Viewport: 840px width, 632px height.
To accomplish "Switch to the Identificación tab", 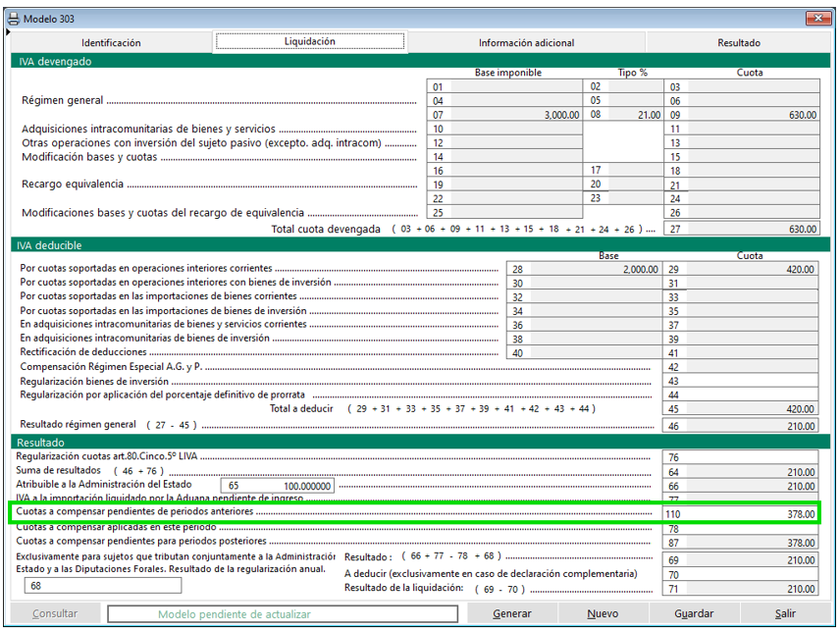I will (x=111, y=43).
